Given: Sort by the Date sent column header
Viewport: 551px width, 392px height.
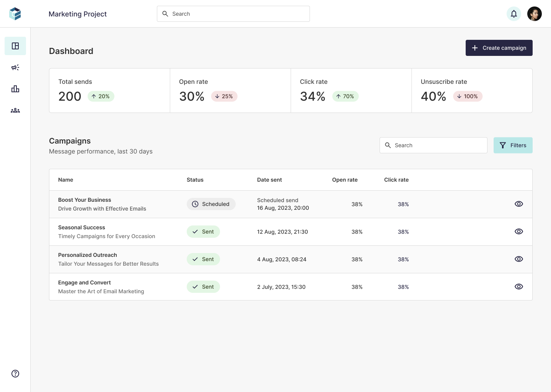Looking at the screenshot, I should [269, 180].
